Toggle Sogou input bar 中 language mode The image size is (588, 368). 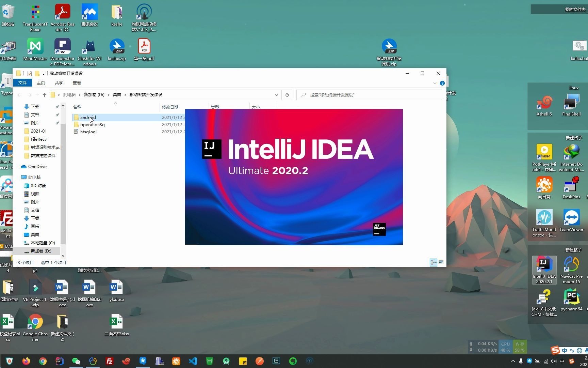(x=565, y=350)
